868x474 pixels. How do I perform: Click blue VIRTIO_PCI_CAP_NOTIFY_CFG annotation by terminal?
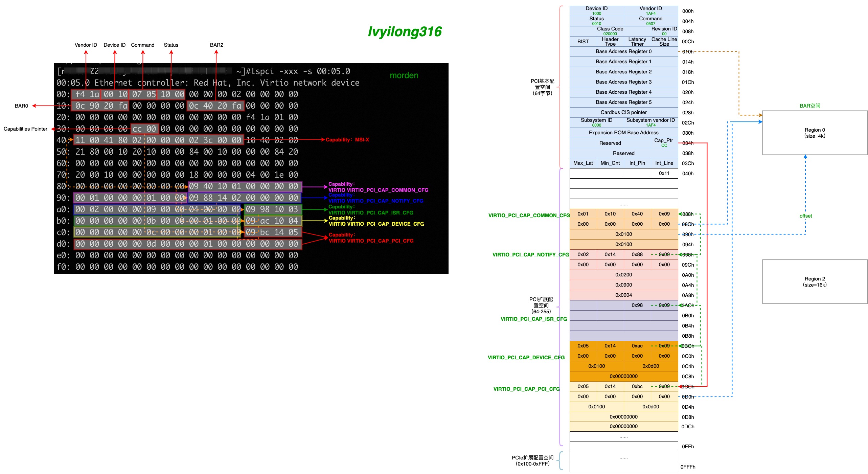point(376,198)
